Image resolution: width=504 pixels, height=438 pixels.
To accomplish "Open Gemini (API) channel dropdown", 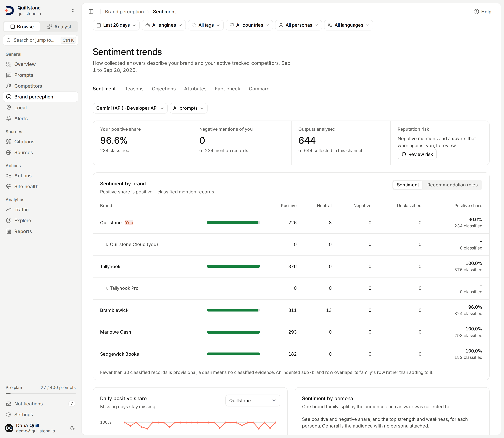I will 130,108.
